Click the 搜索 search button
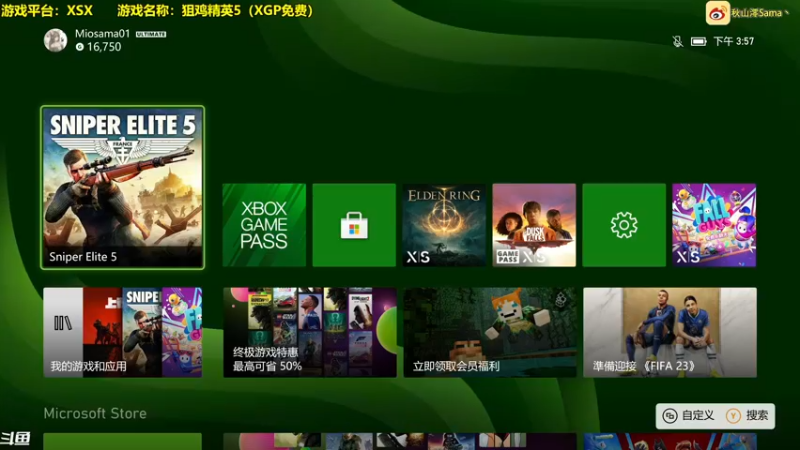 [748, 416]
